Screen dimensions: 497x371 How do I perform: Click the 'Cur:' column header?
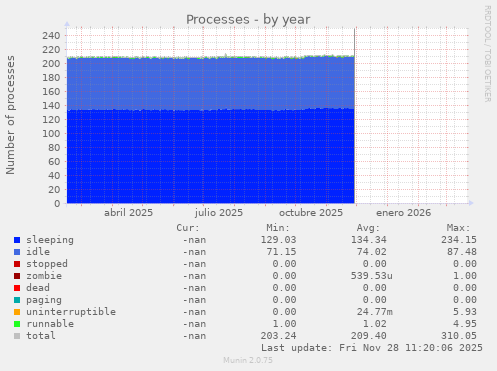[188, 228]
